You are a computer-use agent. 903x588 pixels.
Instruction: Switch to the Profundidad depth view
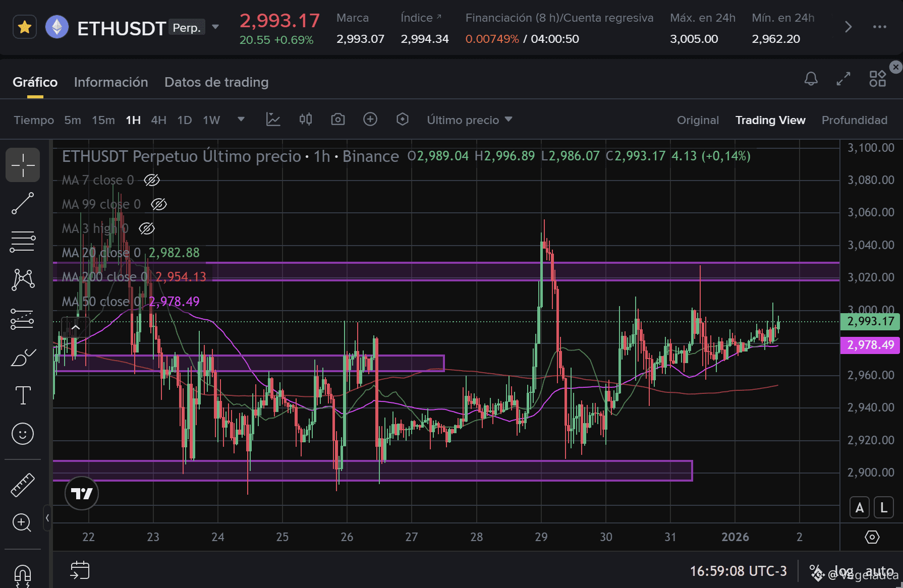(855, 120)
